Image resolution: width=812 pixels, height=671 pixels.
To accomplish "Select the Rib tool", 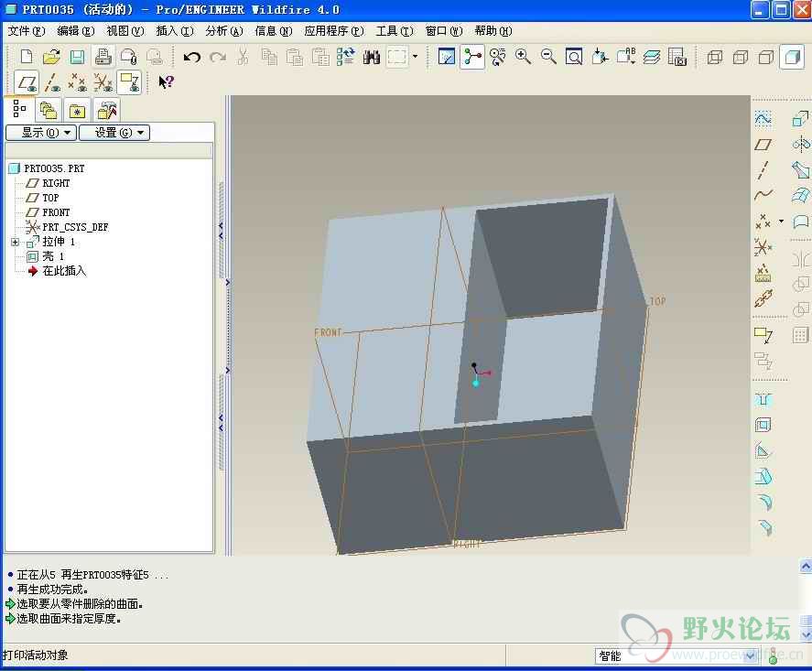I will point(763,451).
